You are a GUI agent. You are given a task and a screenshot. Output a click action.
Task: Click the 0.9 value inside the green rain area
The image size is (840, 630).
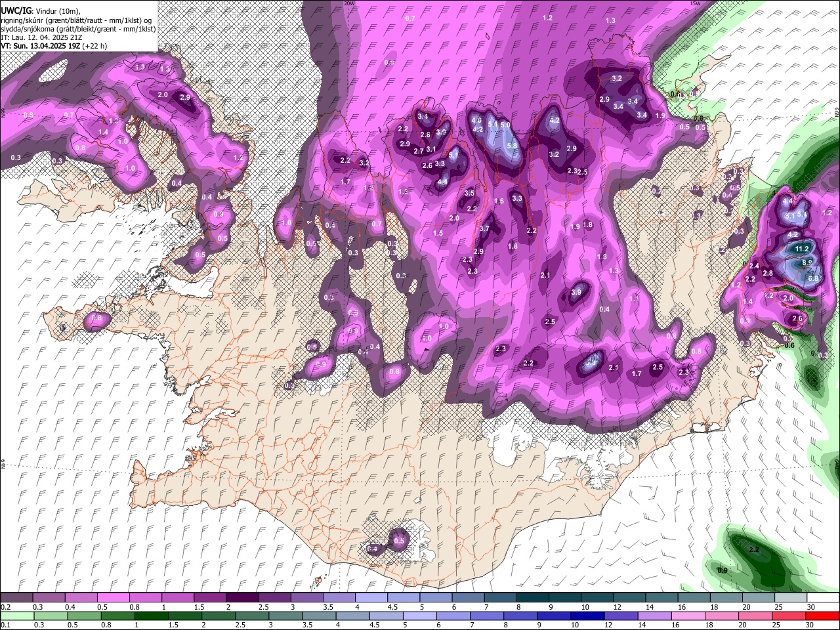723,571
